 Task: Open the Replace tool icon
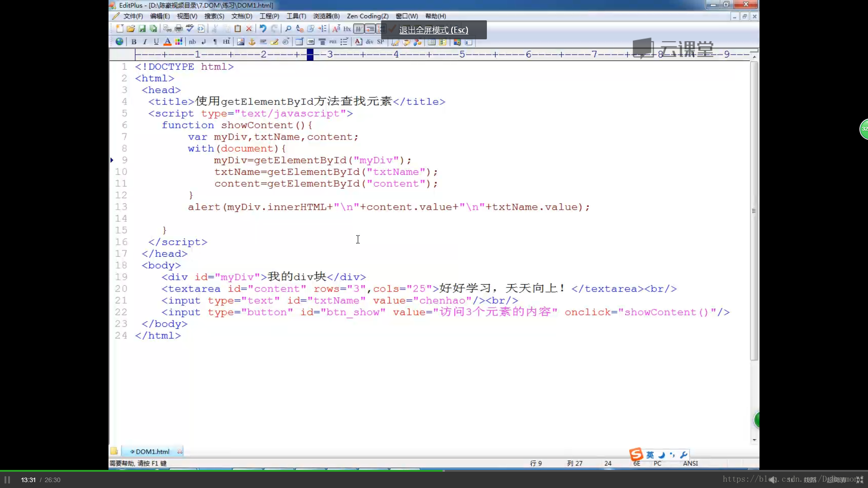[x=299, y=28]
